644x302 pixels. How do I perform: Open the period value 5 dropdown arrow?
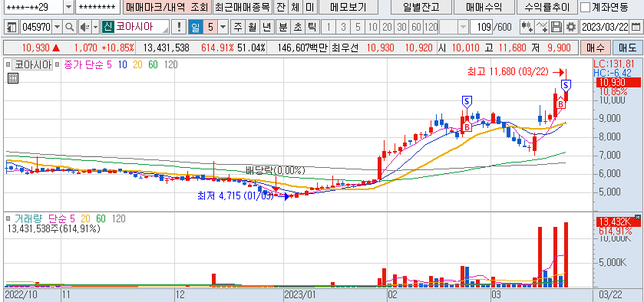[223, 28]
